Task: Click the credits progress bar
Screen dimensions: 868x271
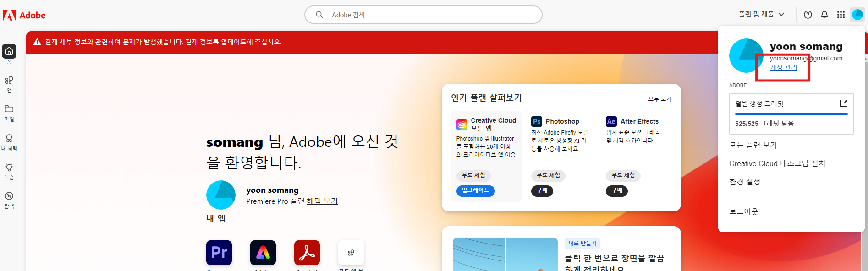Action: 791,114
